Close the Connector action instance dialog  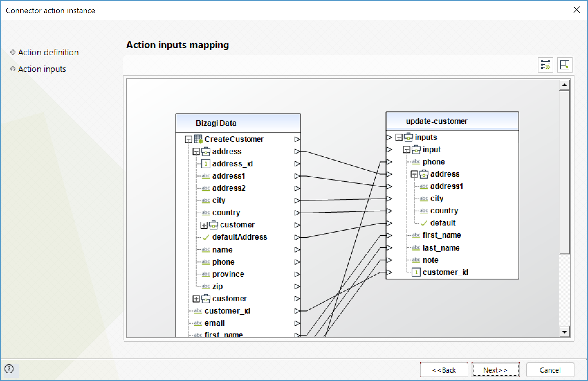tap(576, 10)
